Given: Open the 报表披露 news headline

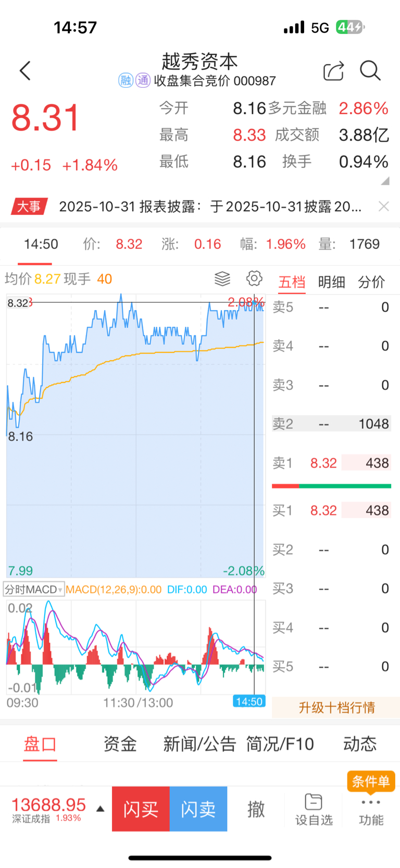Looking at the screenshot, I should click(x=210, y=206).
